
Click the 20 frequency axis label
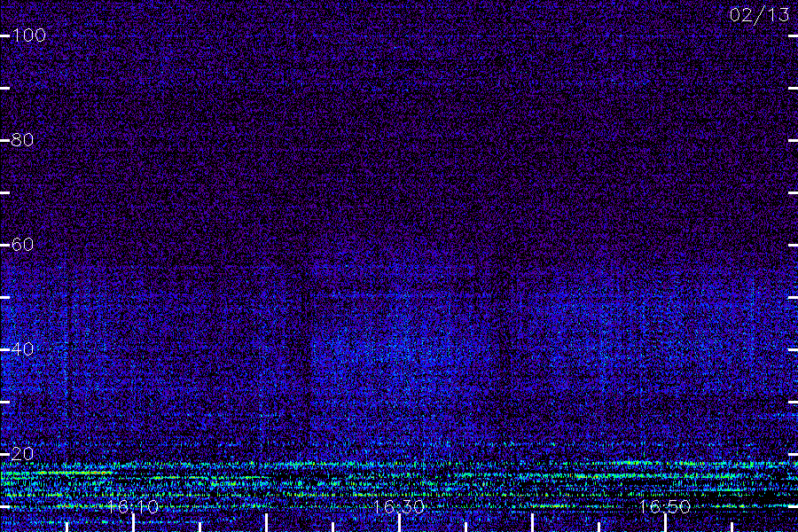(x=23, y=454)
